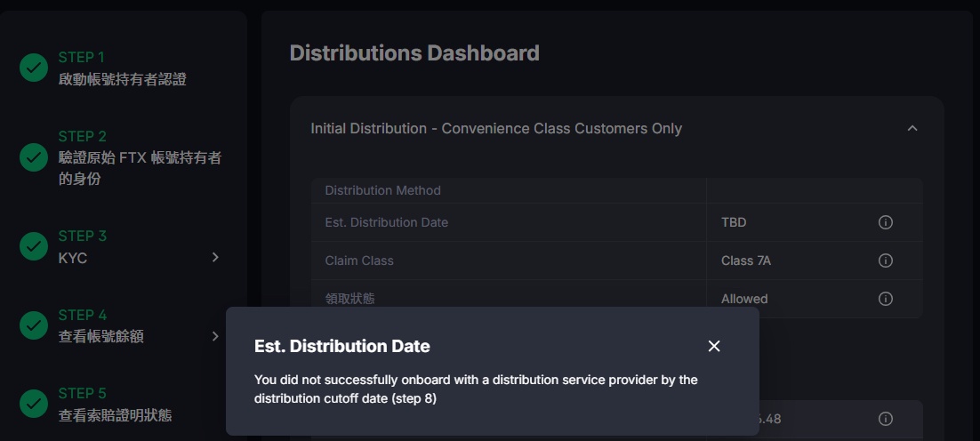Show info for 領取狀態 row
Image resolution: width=980 pixels, height=441 pixels.
(x=885, y=299)
